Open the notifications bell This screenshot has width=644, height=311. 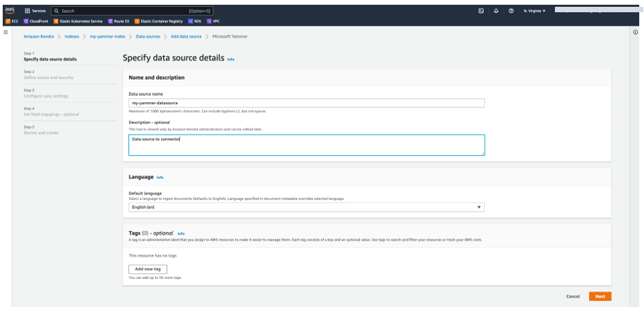point(496,11)
